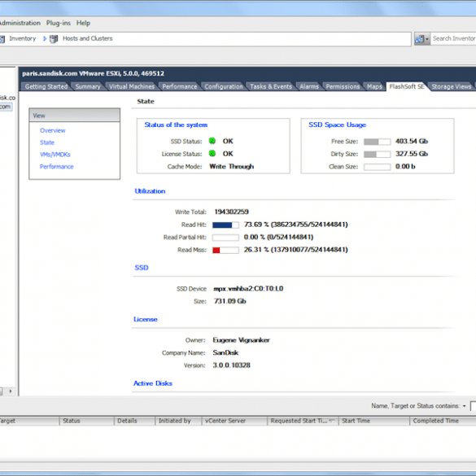Viewport: 476px width, 476px height.
Task: Click the blue Read Hit bar
Action: (x=225, y=225)
